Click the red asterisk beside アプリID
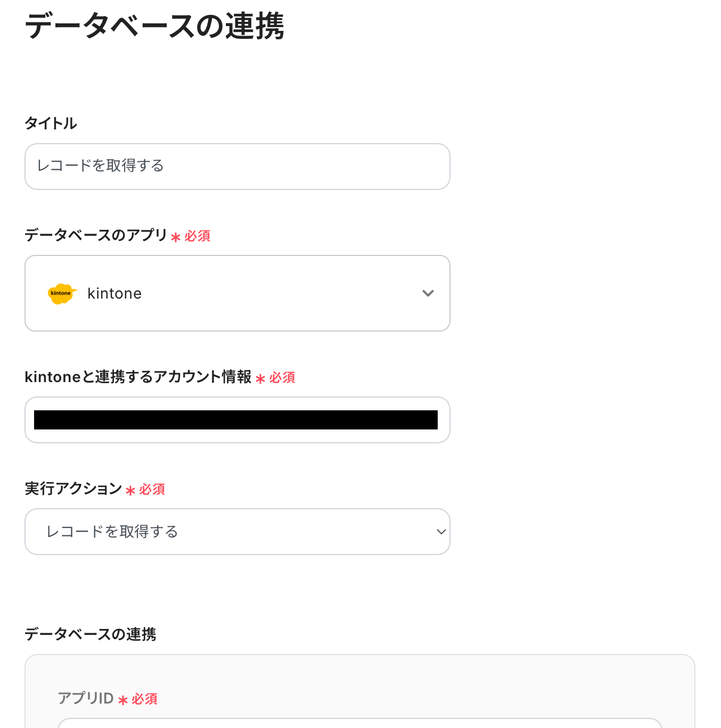This screenshot has width=721, height=728. (123, 700)
